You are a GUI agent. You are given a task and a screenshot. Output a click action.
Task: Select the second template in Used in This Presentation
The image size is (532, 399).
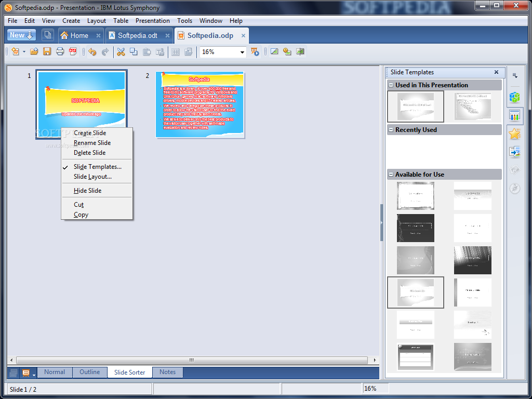point(473,107)
